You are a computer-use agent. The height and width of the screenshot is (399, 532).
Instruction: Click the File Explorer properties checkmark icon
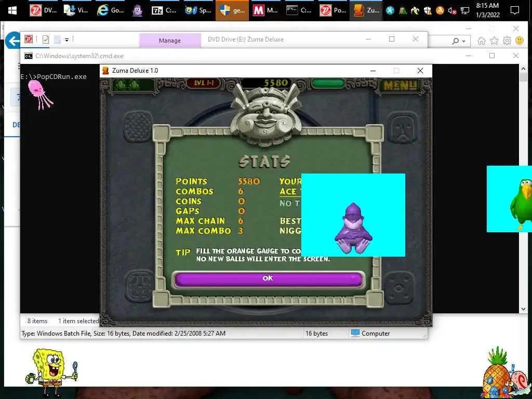coord(46,39)
